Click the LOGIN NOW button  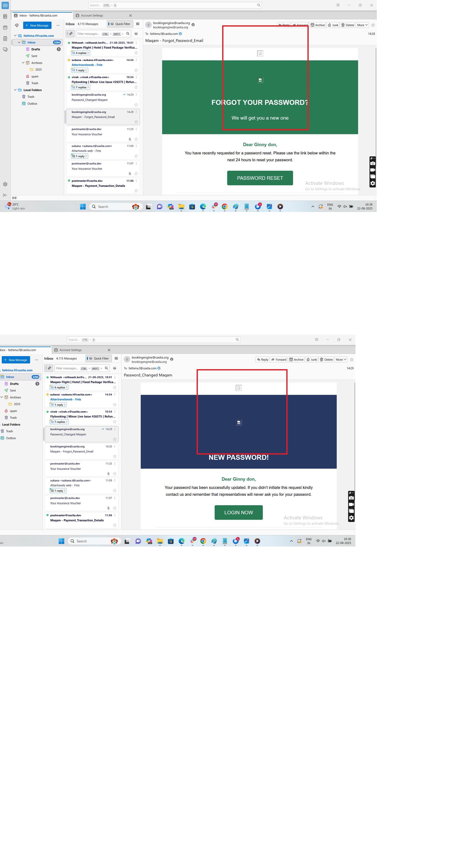(x=238, y=512)
